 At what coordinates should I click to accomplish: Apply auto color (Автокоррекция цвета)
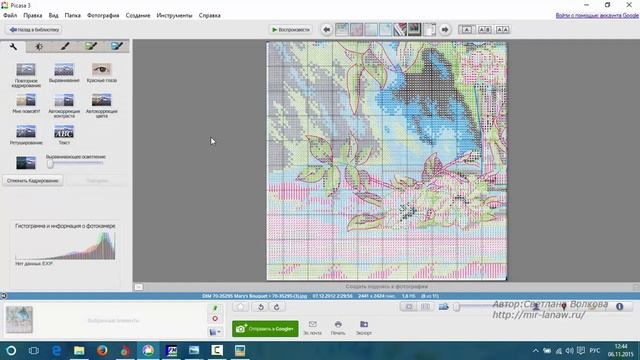click(x=102, y=105)
